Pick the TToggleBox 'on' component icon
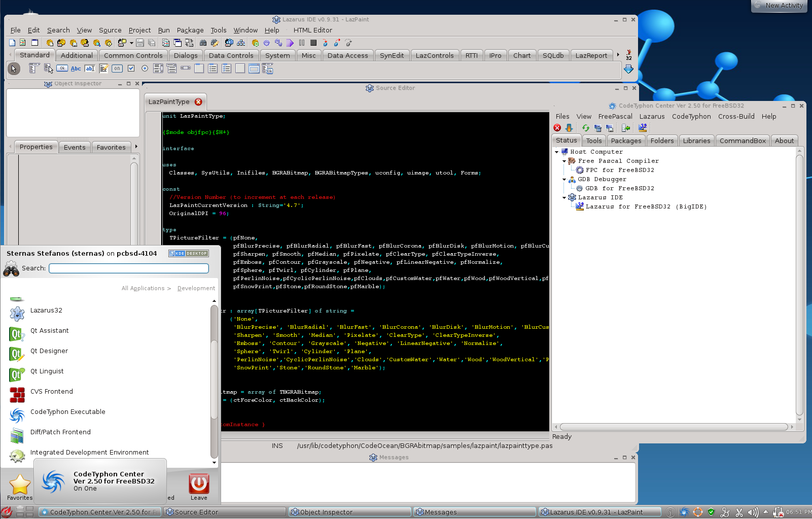 (117, 68)
